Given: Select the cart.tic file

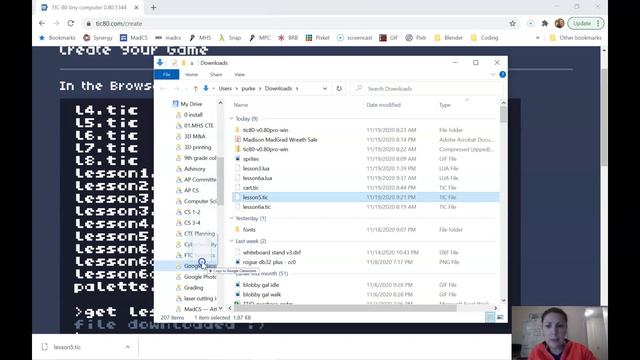Looking at the screenshot, I should [365, 188].
